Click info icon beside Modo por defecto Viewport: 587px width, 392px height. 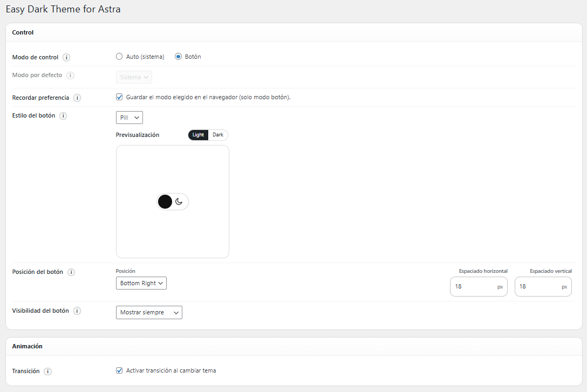(x=70, y=75)
